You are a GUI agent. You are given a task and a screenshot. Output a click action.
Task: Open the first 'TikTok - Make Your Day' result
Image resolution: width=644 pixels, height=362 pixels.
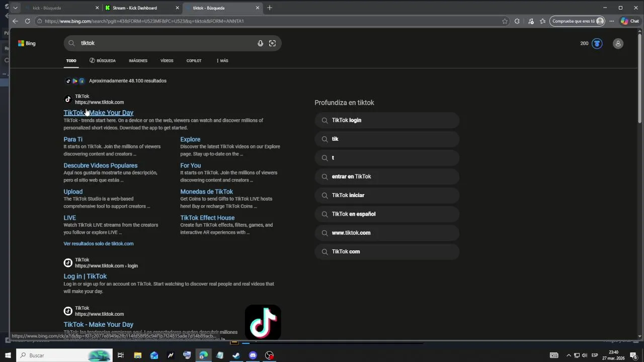coord(98,113)
